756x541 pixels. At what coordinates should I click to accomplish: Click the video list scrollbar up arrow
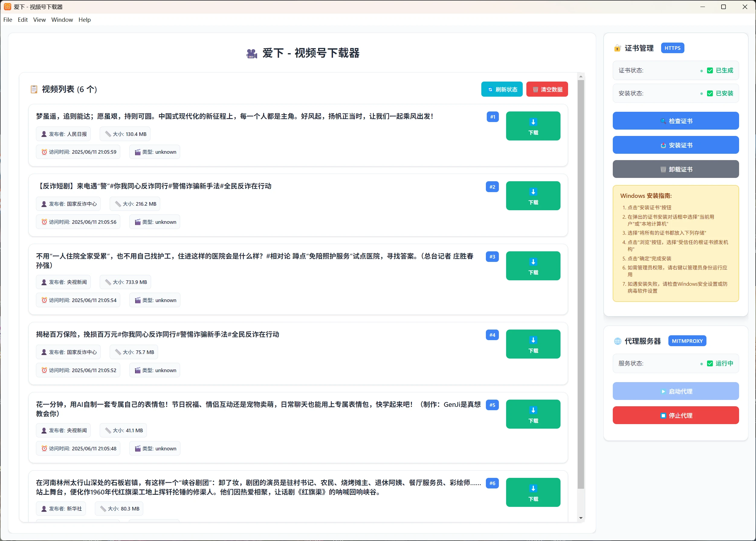tap(581, 77)
